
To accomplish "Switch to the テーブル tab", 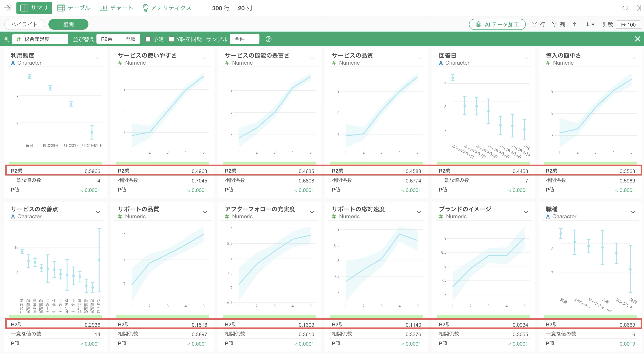I will 73,8.
